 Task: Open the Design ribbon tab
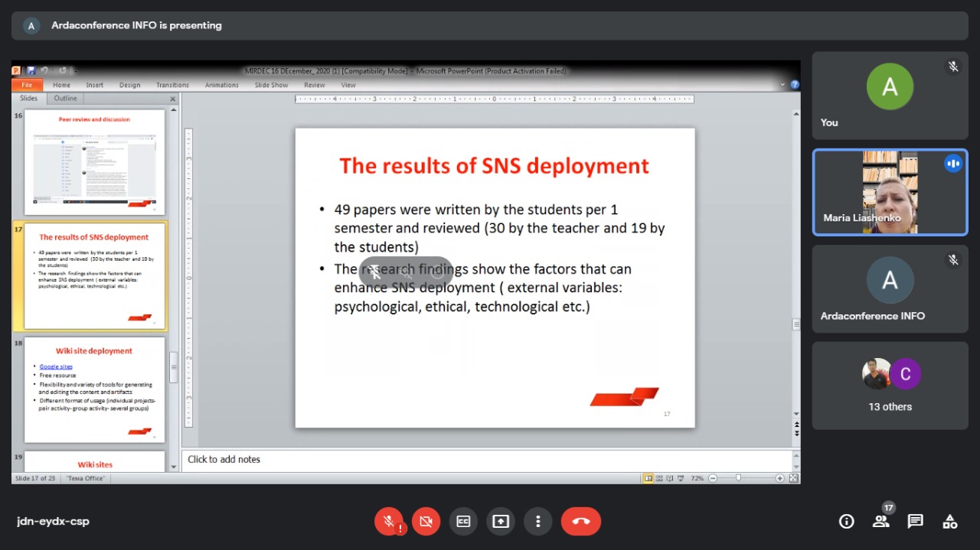pos(129,85)
